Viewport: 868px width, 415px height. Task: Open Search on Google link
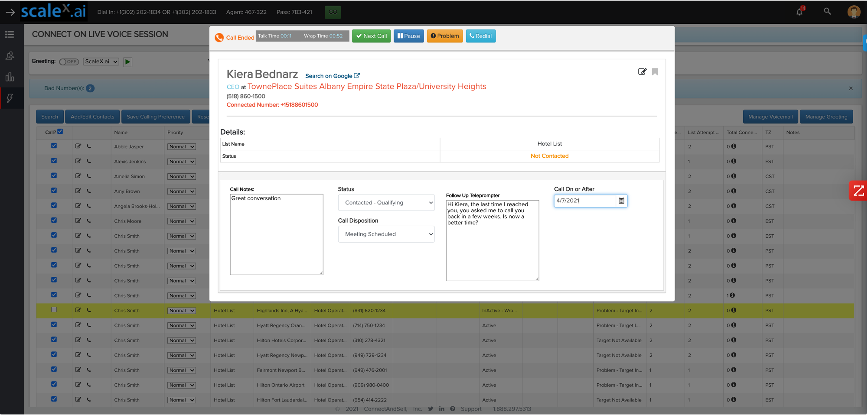333,76
